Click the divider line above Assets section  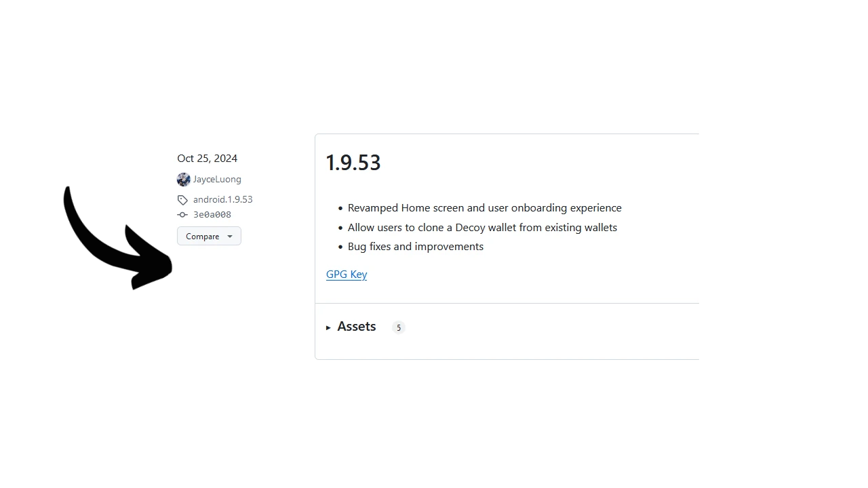click(507, 304)
